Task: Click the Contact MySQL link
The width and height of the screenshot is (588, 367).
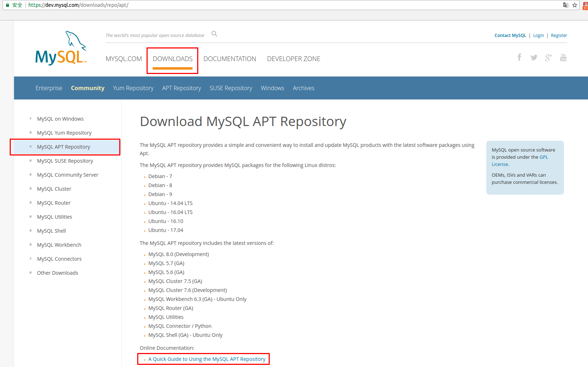Action: [510, 35]
